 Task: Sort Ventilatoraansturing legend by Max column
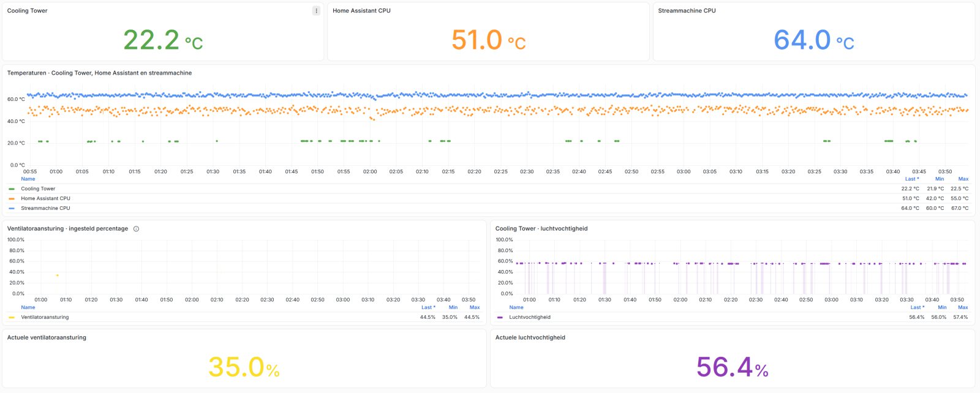(x=475, y=308)
